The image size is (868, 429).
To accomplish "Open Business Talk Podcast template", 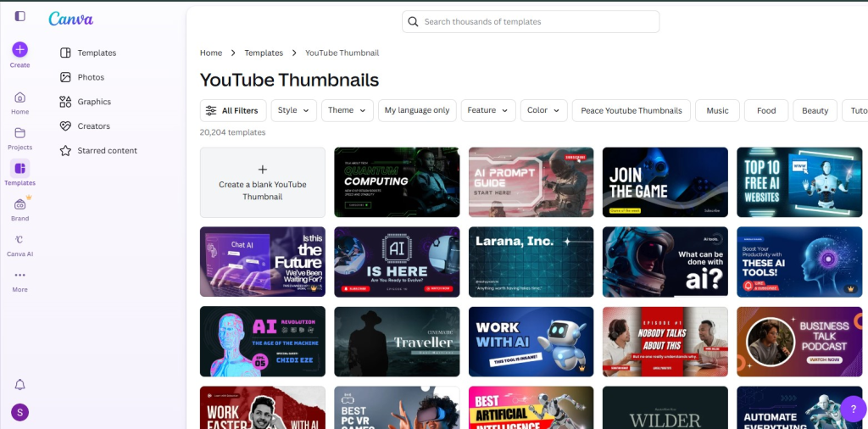I will 799,342.
